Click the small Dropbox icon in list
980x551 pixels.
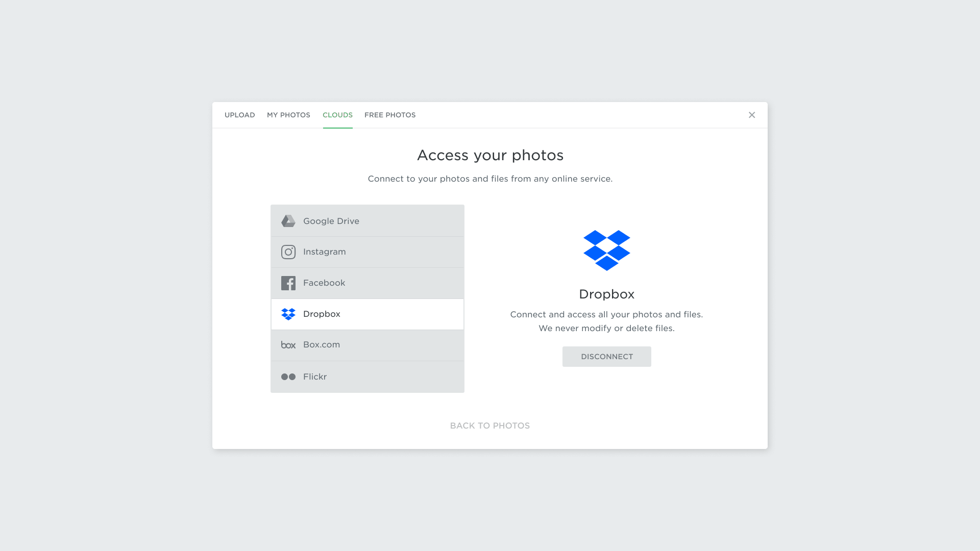288,314
